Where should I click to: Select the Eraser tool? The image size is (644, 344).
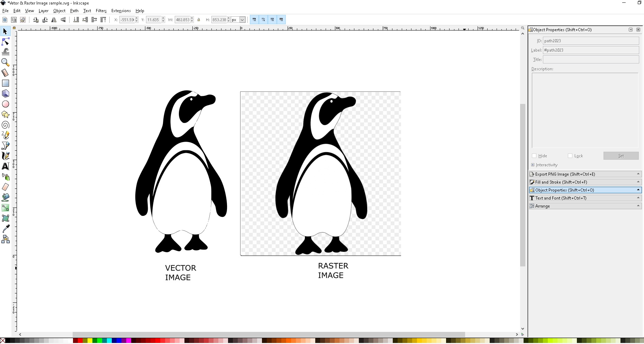[x=5, y=187]
